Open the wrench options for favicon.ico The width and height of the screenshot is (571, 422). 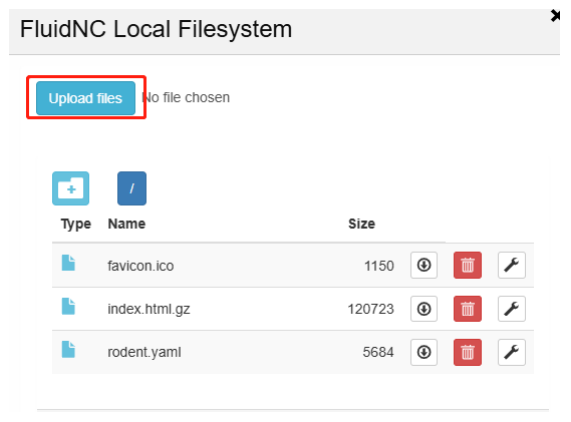512,265
